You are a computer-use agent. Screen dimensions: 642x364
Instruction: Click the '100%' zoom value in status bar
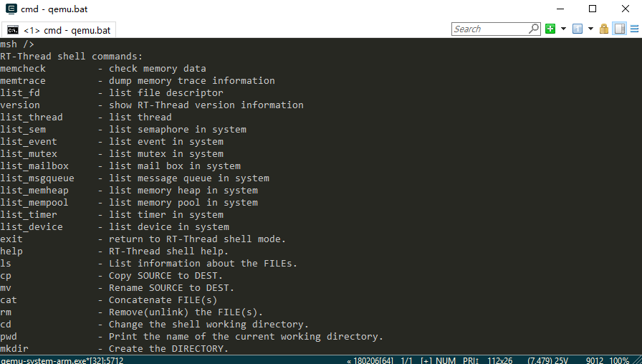pyautogui.click(x=619, y=360)
